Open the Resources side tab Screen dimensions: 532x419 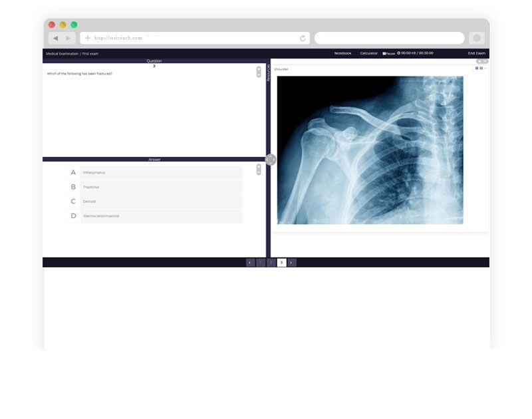[269, 72]
